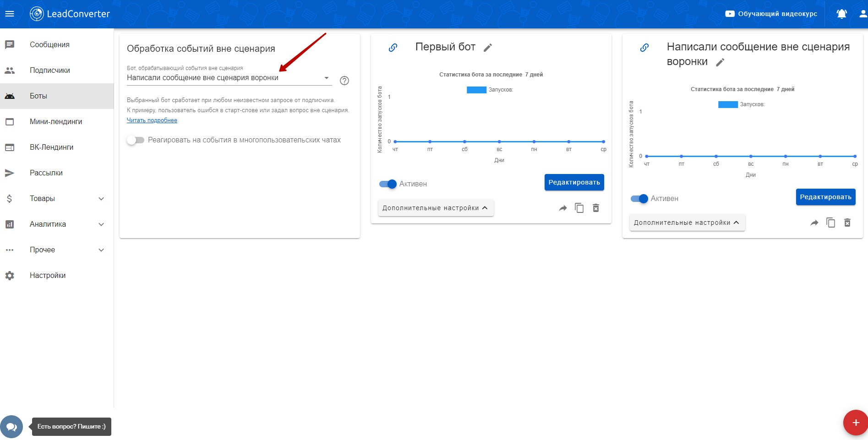Duplicate Написали сообщение вне сценария bot

[x=831, y=223]
